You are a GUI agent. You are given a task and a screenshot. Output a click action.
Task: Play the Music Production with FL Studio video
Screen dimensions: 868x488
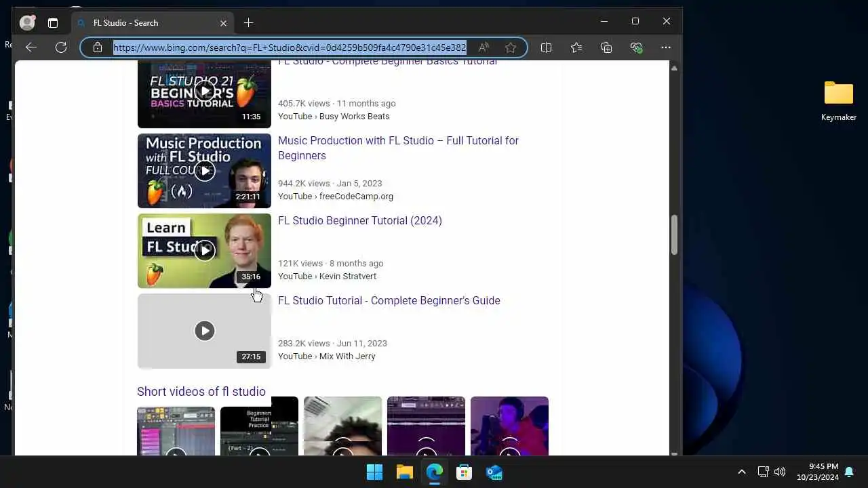(204, 171)
